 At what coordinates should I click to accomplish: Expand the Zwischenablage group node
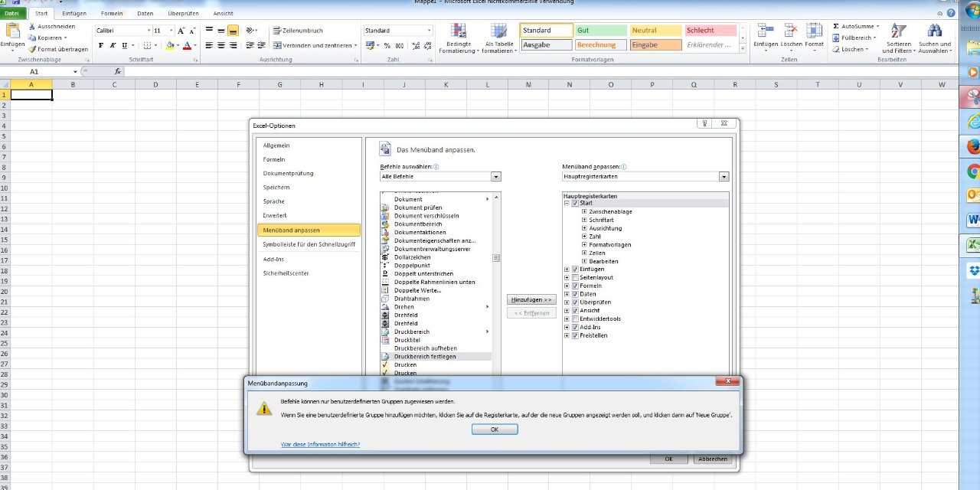(584, 211)
